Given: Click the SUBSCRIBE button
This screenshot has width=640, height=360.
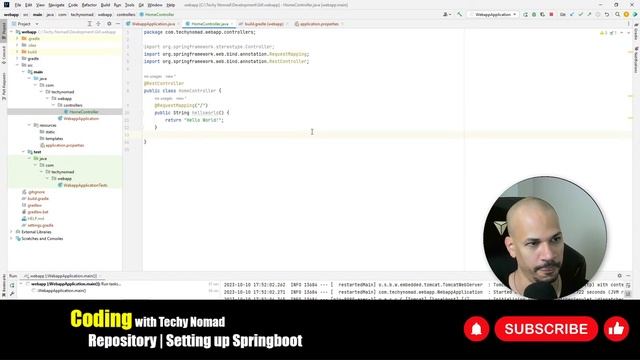Looking at the screenshot, I should tap(546, 329).
